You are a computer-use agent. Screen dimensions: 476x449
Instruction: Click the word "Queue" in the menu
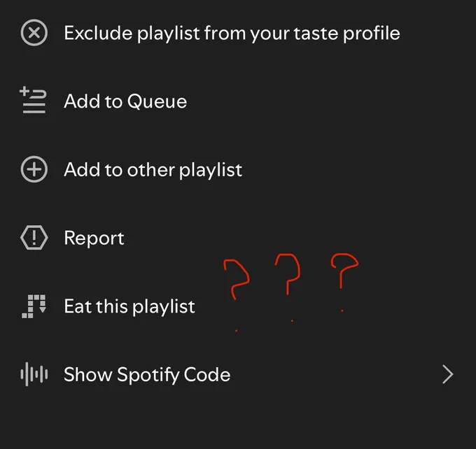pyautogui.click(x=157, y=101)
